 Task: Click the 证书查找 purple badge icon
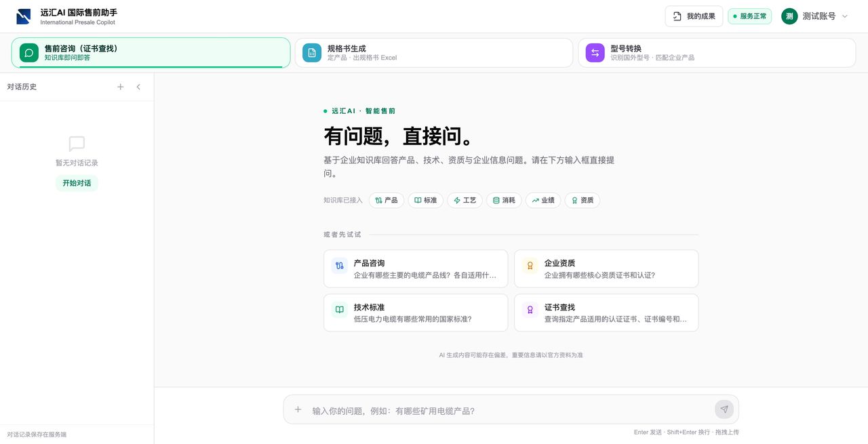[530, 310]
